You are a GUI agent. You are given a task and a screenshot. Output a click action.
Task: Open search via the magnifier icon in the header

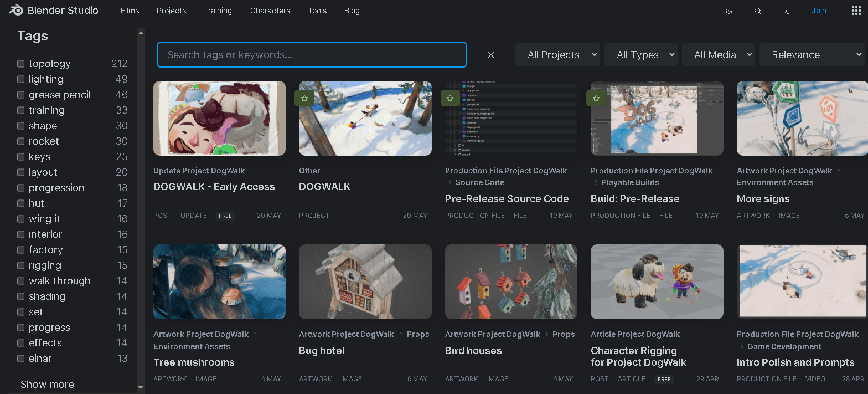click(758, 11)
